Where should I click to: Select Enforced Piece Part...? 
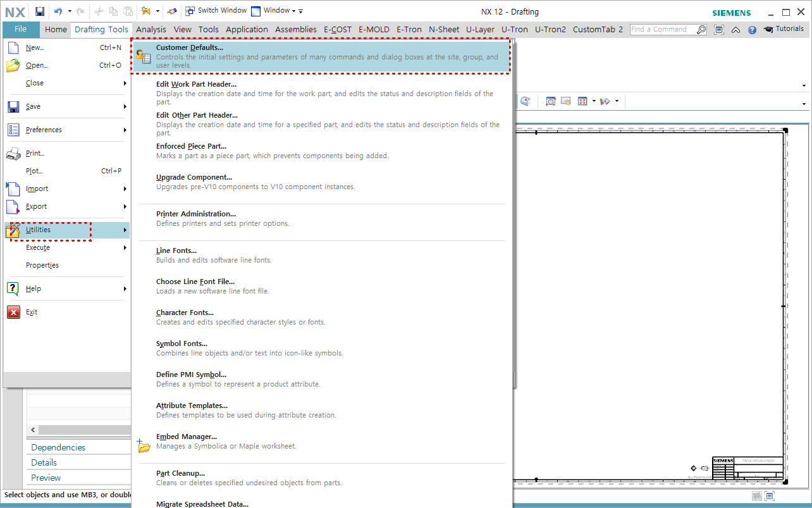(x=321, y=151)
